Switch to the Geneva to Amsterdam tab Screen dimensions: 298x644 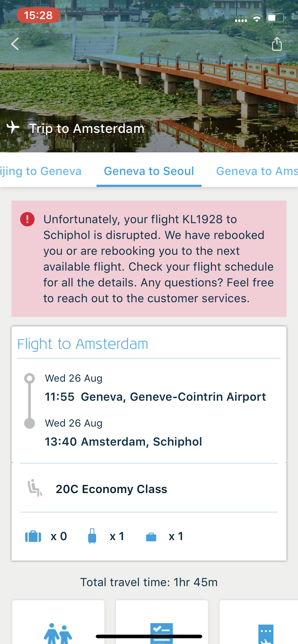point(257,171)
